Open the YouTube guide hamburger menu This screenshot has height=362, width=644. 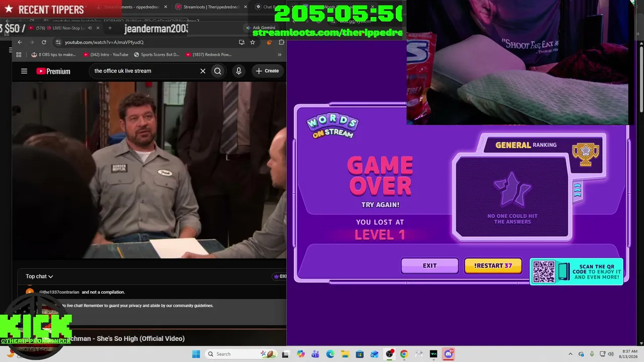[x=24, y=71]
